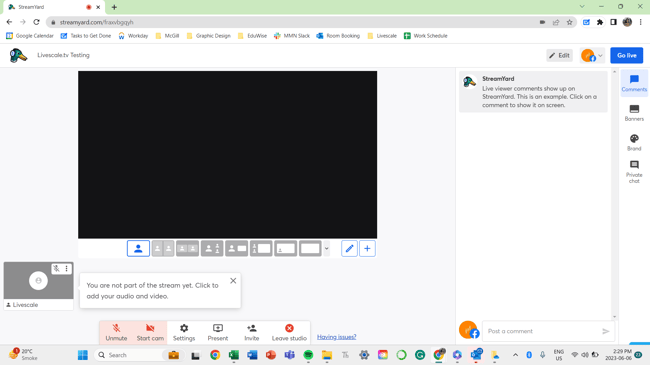Choose the screen layout with tiny person corner

point(286,248)
